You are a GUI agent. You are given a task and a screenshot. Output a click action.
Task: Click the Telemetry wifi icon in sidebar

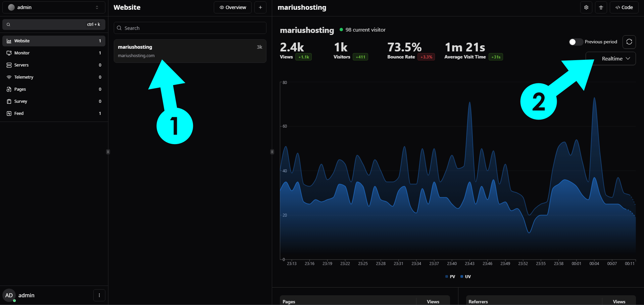pyautogui.click(x=9, y=77)
